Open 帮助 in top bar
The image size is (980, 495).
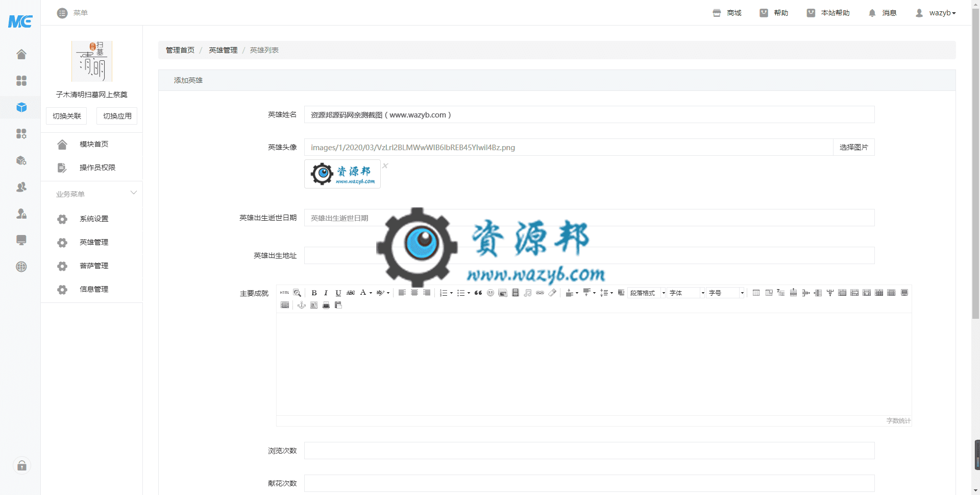click(774, 13)
